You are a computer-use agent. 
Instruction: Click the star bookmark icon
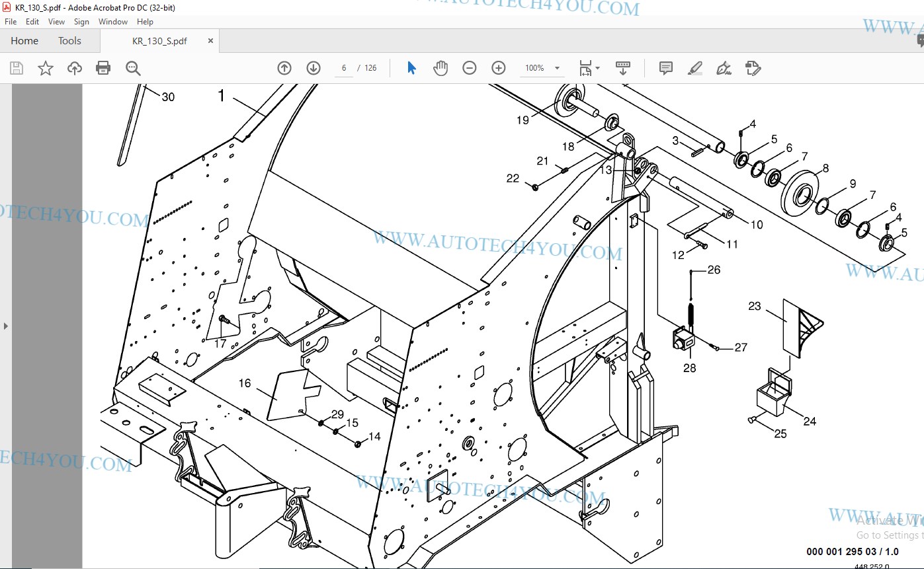[x=46, y=68]
